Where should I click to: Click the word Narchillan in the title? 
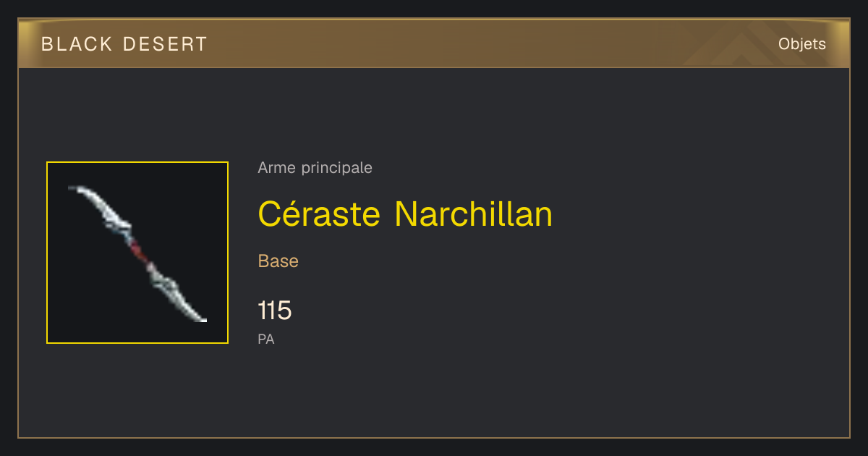tap(474, 214)
